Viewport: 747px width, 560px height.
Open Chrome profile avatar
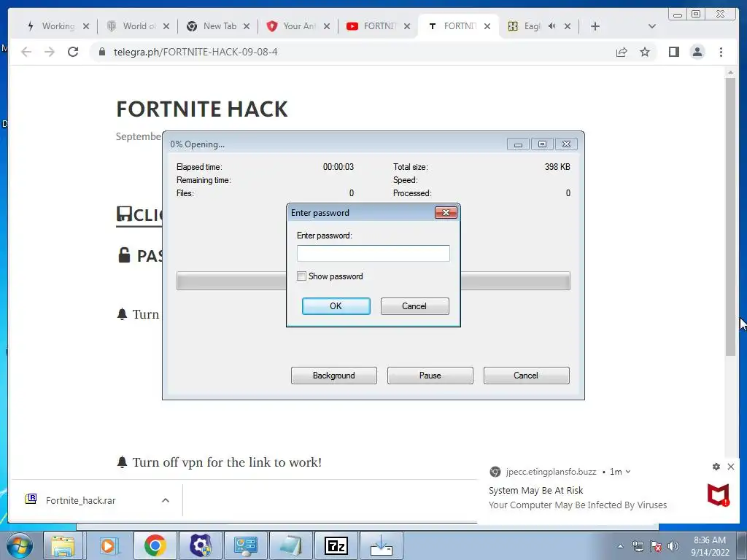(697, 52)
